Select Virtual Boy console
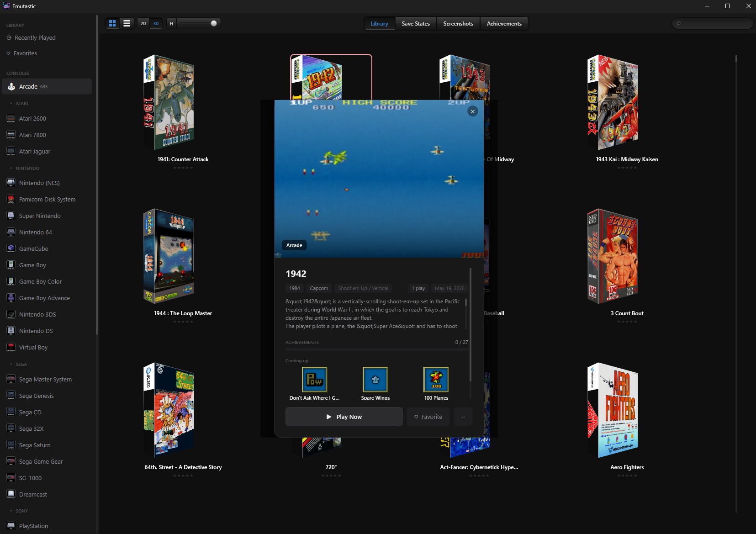 coord(47,347)
